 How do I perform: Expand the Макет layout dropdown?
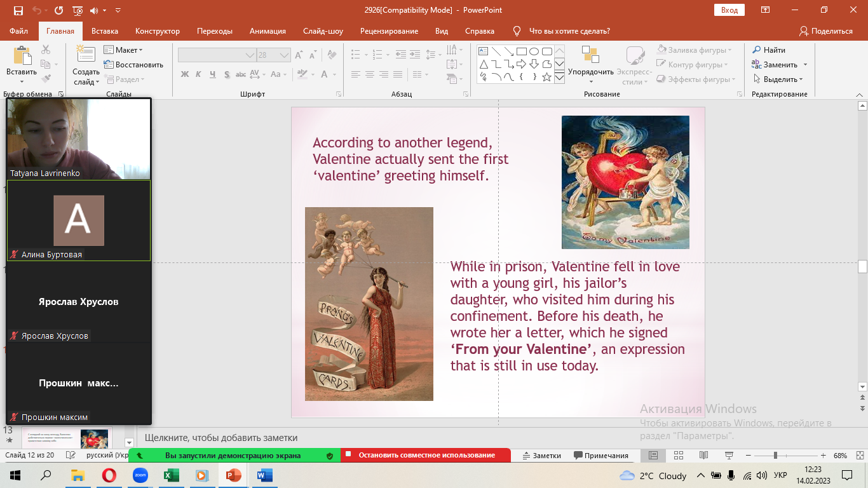point(124,50)
